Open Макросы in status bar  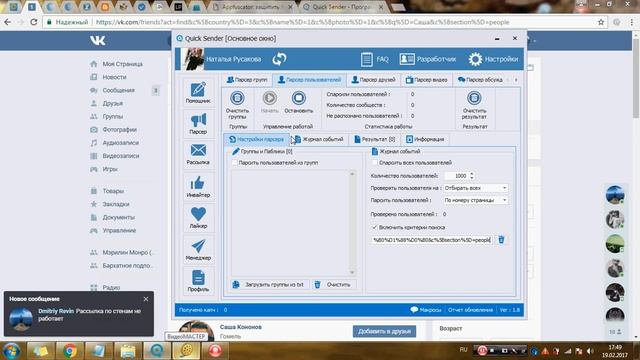426,310
